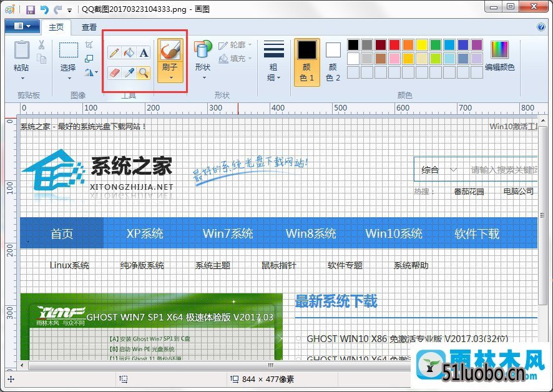Click 鼠标指针 text in the canvas
The image size is (553, 392).
(278, 265)
